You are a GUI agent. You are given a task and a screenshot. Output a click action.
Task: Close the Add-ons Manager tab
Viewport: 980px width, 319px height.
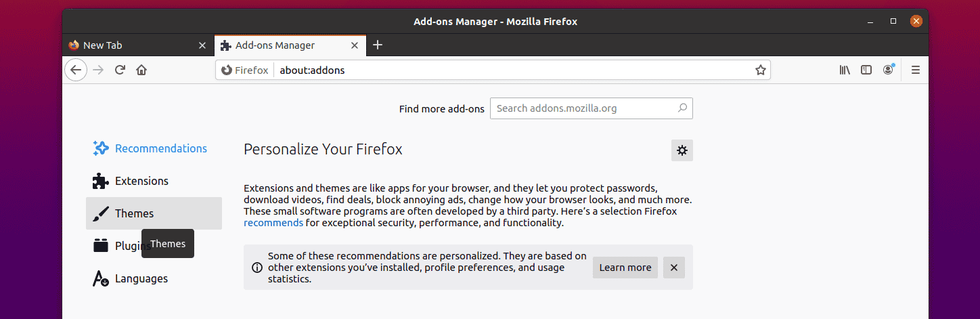[x=355, y=45]
